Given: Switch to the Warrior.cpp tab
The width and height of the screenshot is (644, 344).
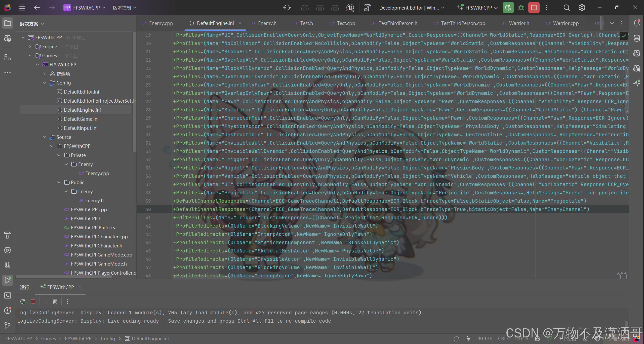Looking at the screenshot, I should tap(566, 23).
